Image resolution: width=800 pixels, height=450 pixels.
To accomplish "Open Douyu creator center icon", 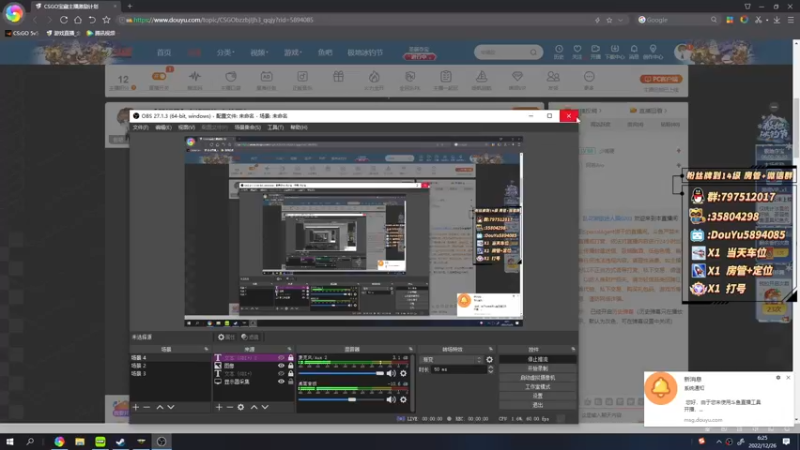I will click(x=653, y=52).
